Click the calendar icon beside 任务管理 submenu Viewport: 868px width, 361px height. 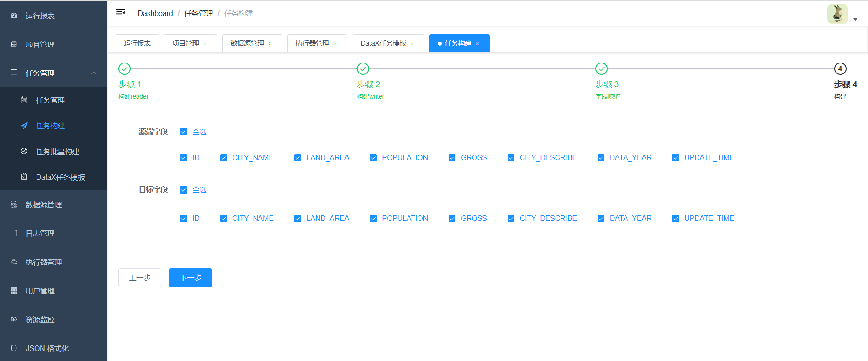coord(24,100)
